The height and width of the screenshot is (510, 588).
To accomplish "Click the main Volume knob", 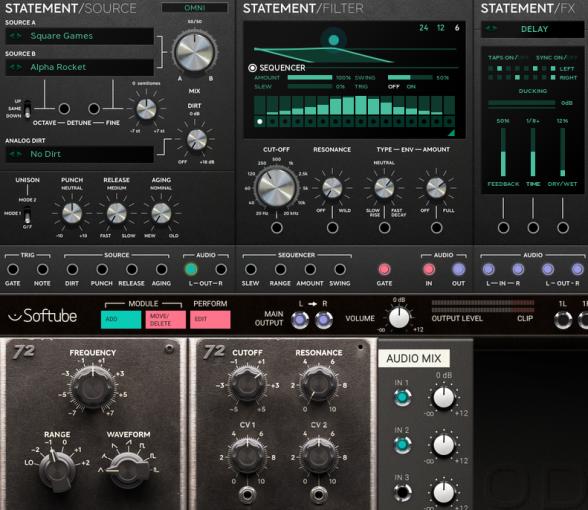I will point(399,318).
